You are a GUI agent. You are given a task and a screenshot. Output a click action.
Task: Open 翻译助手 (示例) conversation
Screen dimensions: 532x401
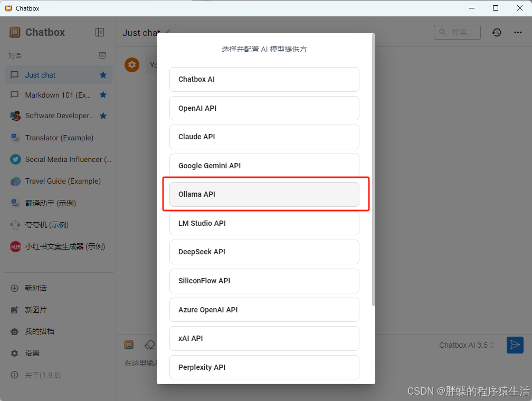coord(59,203)
